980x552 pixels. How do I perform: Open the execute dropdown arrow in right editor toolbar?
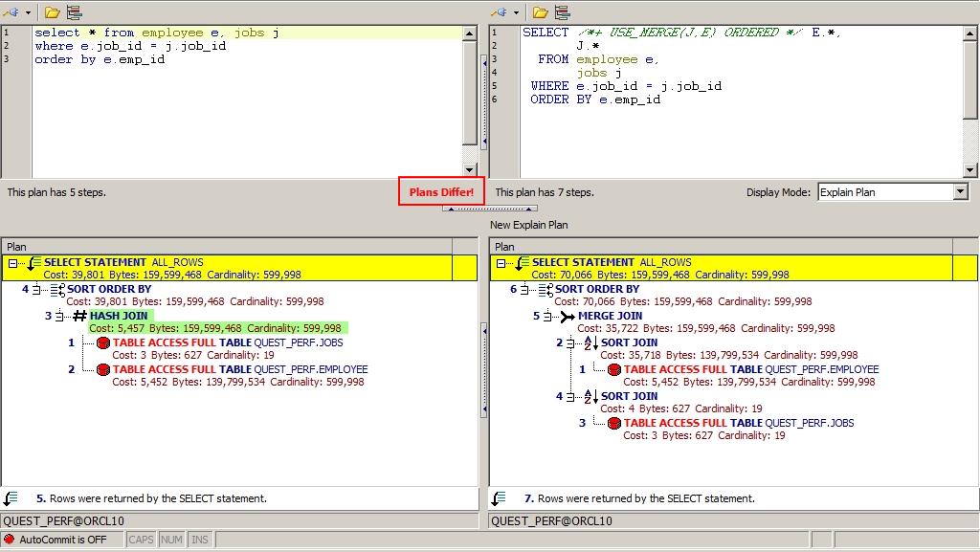[517, 12]
